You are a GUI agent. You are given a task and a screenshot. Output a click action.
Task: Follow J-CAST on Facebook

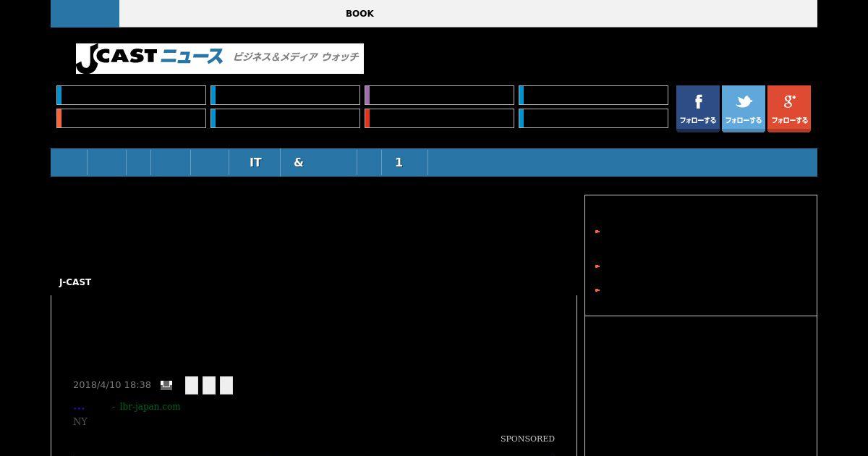click(x=698, y=109)
